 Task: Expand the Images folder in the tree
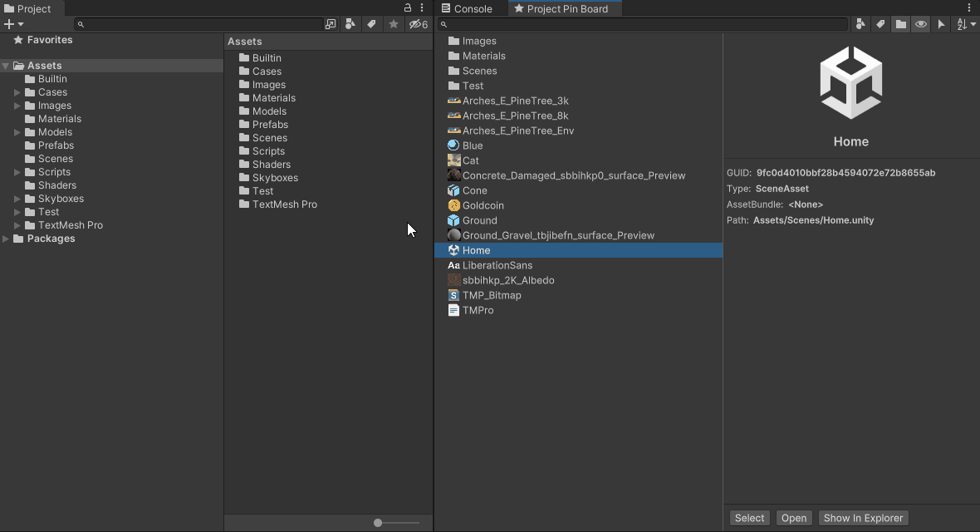coord(17,106)
